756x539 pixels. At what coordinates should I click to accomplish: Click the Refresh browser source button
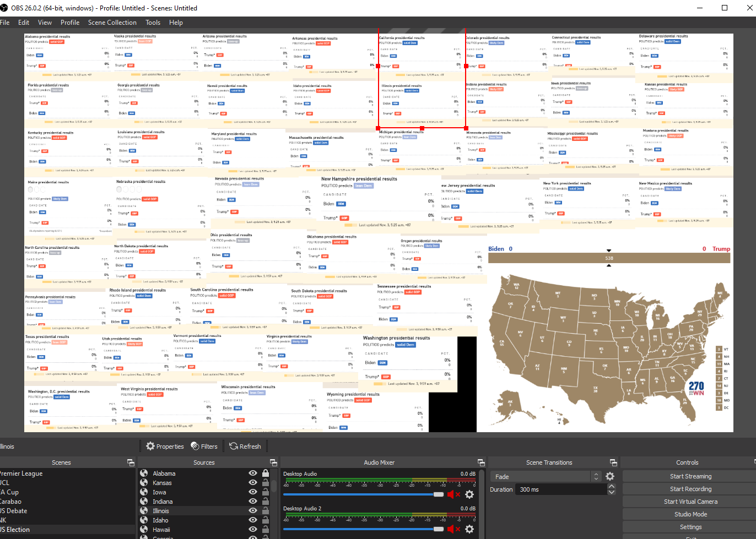click(x=245, y=447)
